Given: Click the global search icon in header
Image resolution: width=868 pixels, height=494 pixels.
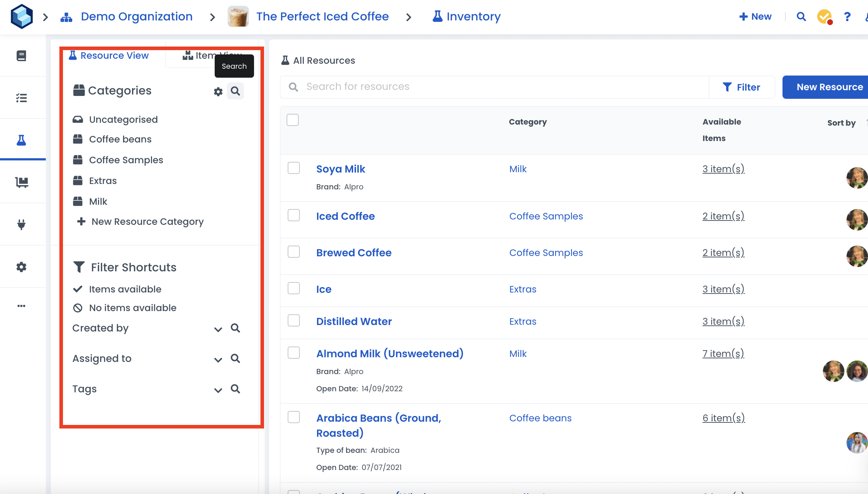Looking at the screenshot, I should [801, 16].
